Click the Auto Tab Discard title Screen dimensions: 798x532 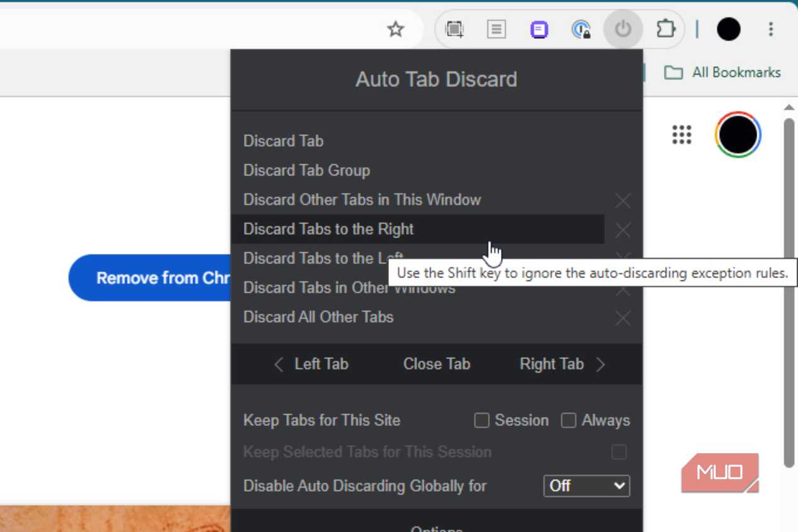436,79
